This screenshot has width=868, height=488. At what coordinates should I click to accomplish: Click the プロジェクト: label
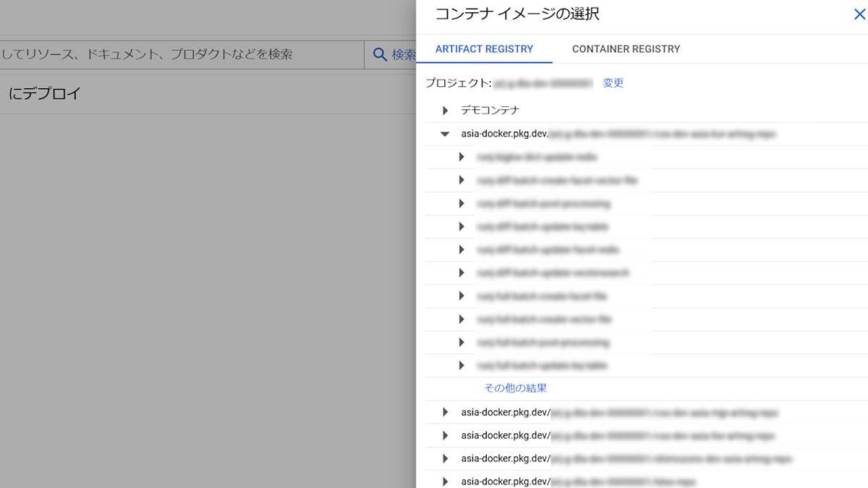point(459,83)
